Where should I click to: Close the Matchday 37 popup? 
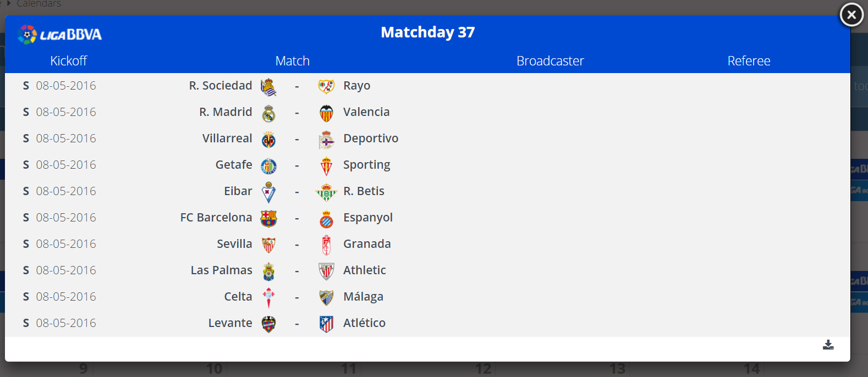click(851, 15)
